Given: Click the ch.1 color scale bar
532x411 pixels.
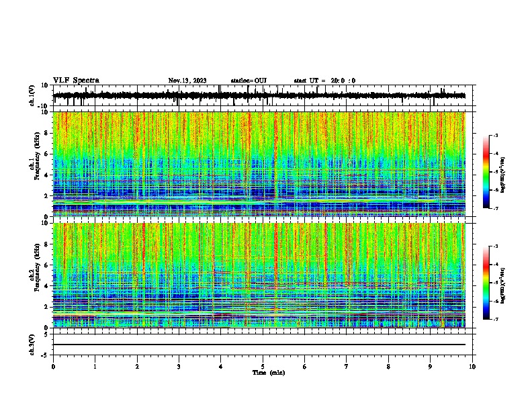Looking at the screenshot, I should pyautogui.click(x=486, y=172).
